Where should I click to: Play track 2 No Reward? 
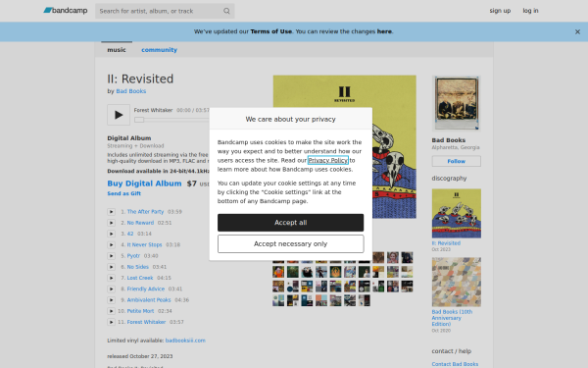coord(111,223)
